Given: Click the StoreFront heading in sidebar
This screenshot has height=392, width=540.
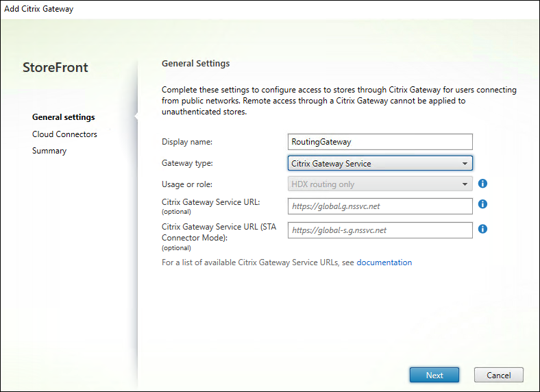Looking at the screenshot, I should (x=56, y=67).
